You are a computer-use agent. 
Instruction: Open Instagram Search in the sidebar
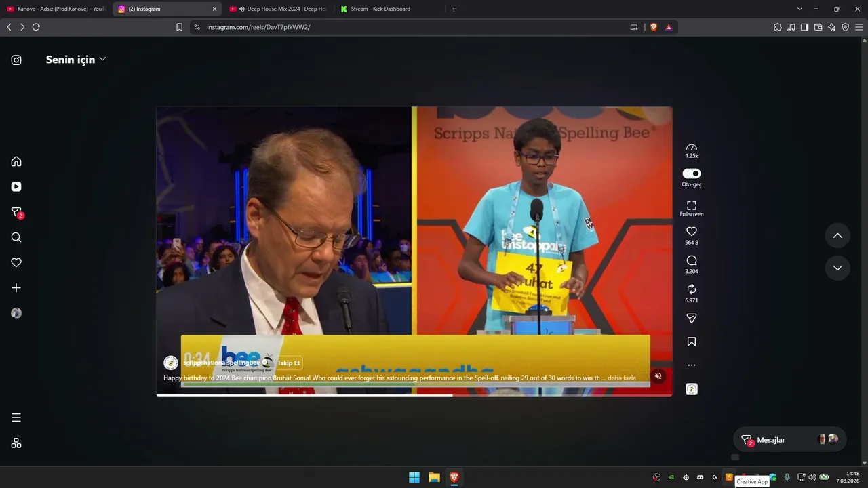click(16, 237)
